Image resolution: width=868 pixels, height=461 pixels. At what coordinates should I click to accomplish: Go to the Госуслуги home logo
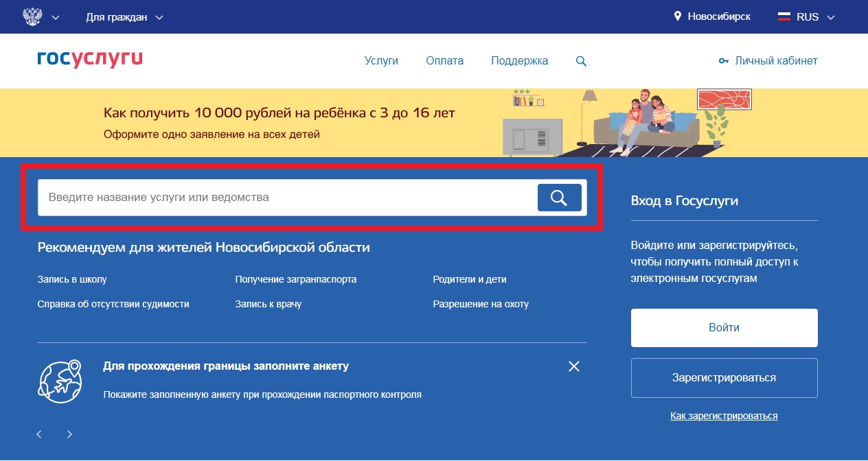click(90, 59)
